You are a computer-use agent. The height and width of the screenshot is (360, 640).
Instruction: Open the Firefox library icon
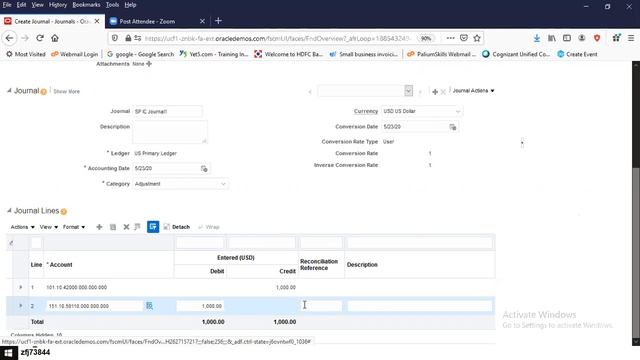pos(552,38)
